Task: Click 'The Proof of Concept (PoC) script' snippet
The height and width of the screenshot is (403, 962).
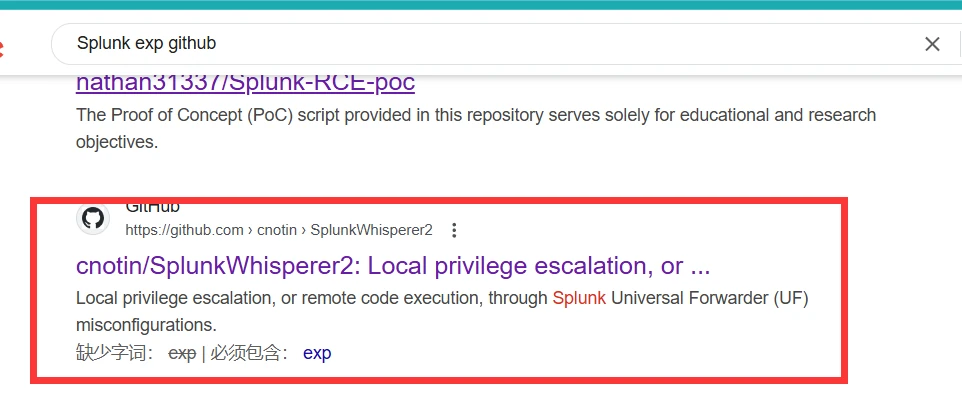Action: pyautogui.click(x=476, y=128)
